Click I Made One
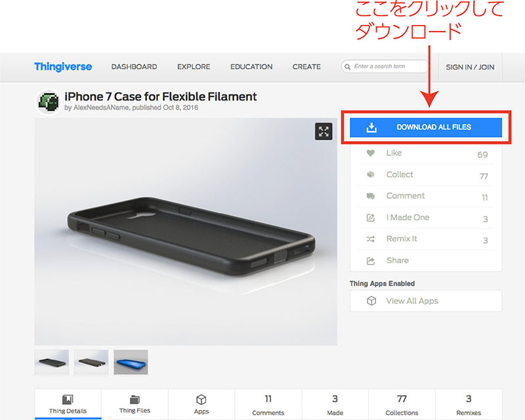Image resolution: width=525 pixels, height=420 pixels. click(425, 218)
